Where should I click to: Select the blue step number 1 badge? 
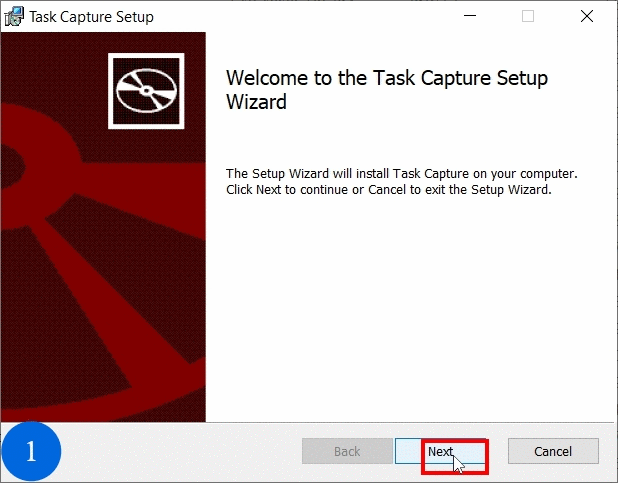(31, 452)
